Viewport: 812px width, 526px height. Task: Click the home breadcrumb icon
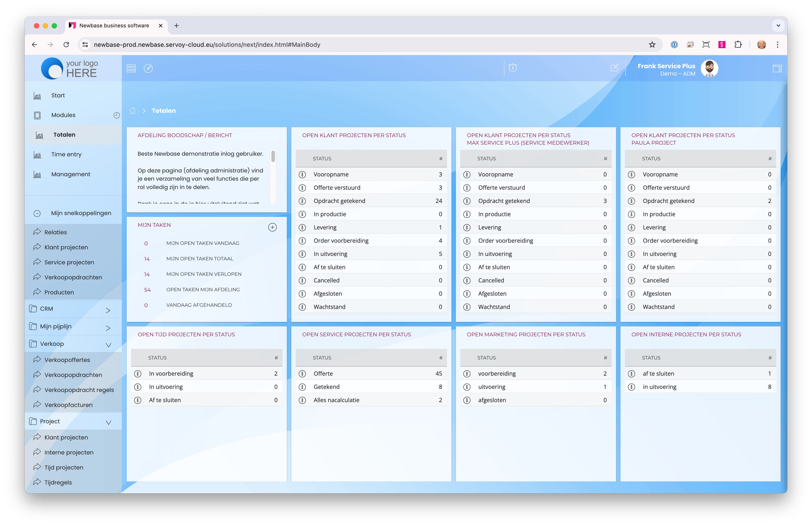coord(132,111)
